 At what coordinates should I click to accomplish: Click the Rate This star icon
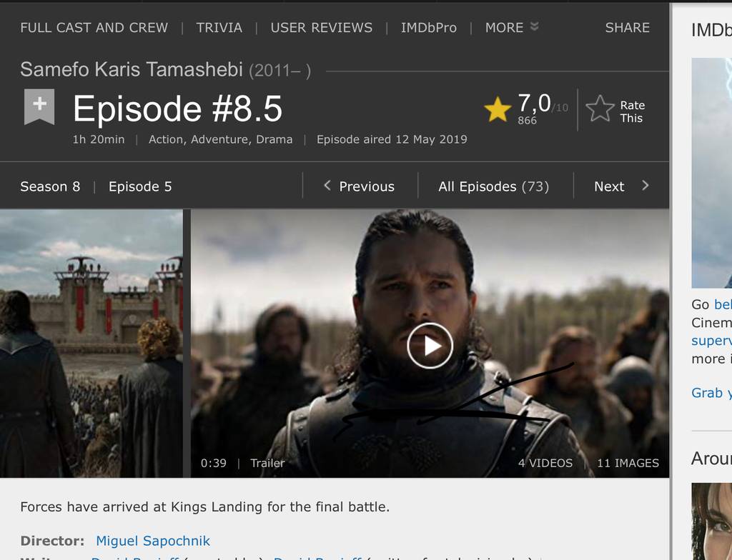pos(600,109)
